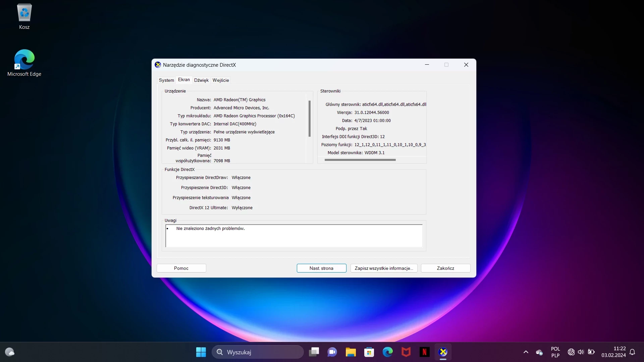The width and height of the screenshot is (644, 362).
Task: Close the DirectX diagnostic window
Action: (466, 65)
